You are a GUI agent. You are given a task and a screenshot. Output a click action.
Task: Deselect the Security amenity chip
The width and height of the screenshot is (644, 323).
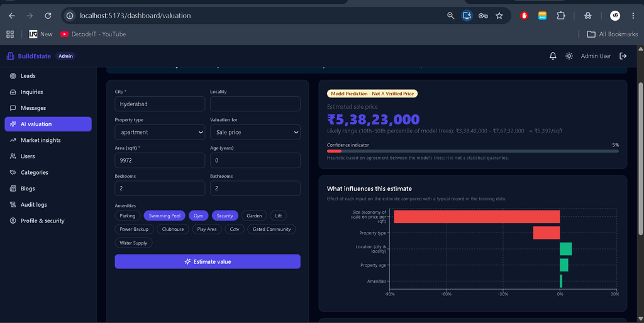225,216
